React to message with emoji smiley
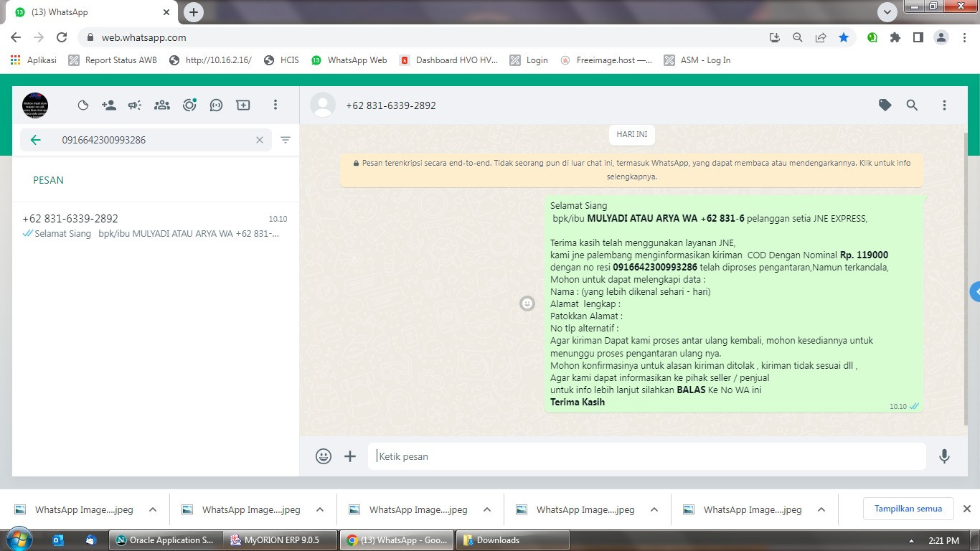This screenshot has width=980, height=551. (527, 303)
